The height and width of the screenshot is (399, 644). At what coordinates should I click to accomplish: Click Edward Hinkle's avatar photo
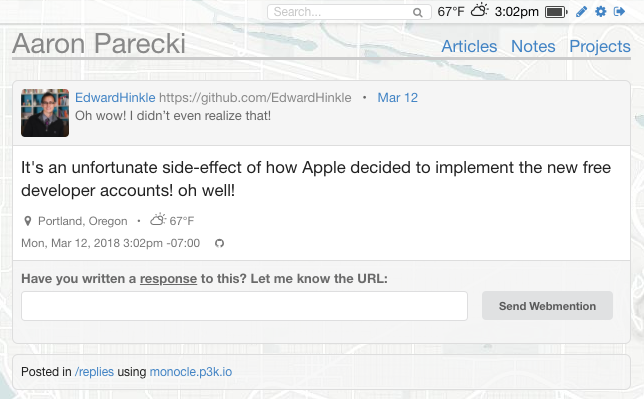coord(45,113)
